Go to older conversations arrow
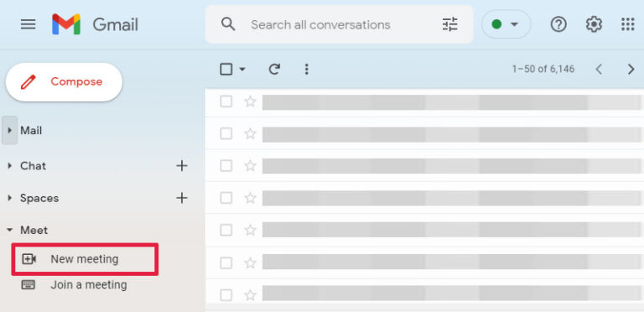This screenshot has height=312, width=644. coord(631,69)
